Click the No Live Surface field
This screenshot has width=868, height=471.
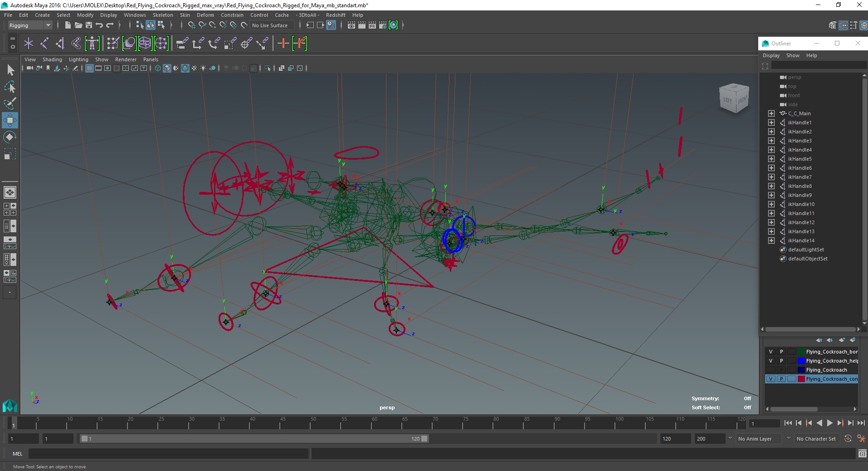pos(272,25)
